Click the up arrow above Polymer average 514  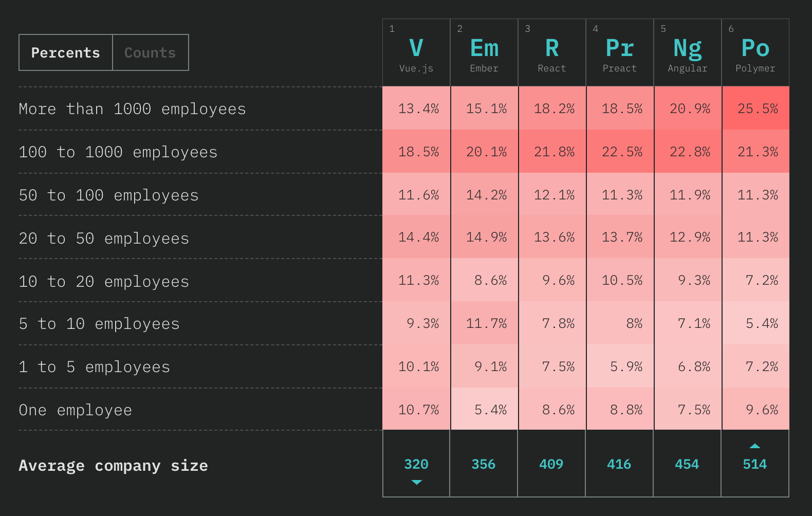click(x=755, y=446)
